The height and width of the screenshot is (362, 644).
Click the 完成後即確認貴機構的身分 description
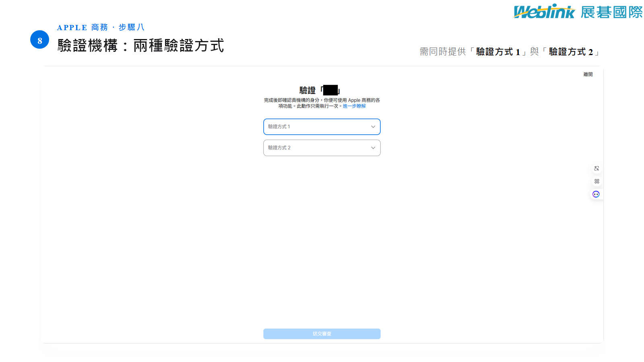pos(322,103)
